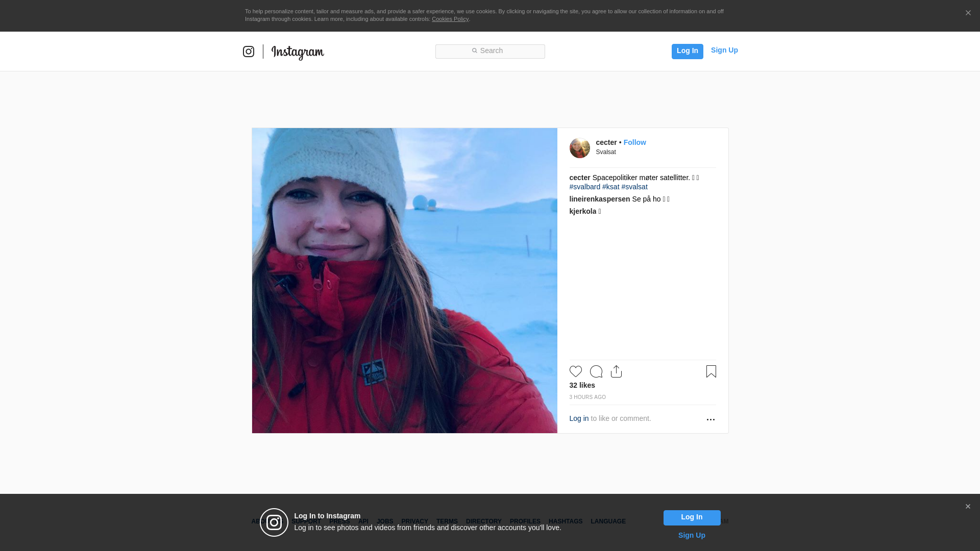This screenshot has width=980, height=551.
Task: Open the PRIVACY footer link
Action: pyautogui.click(x=414, y=521)
